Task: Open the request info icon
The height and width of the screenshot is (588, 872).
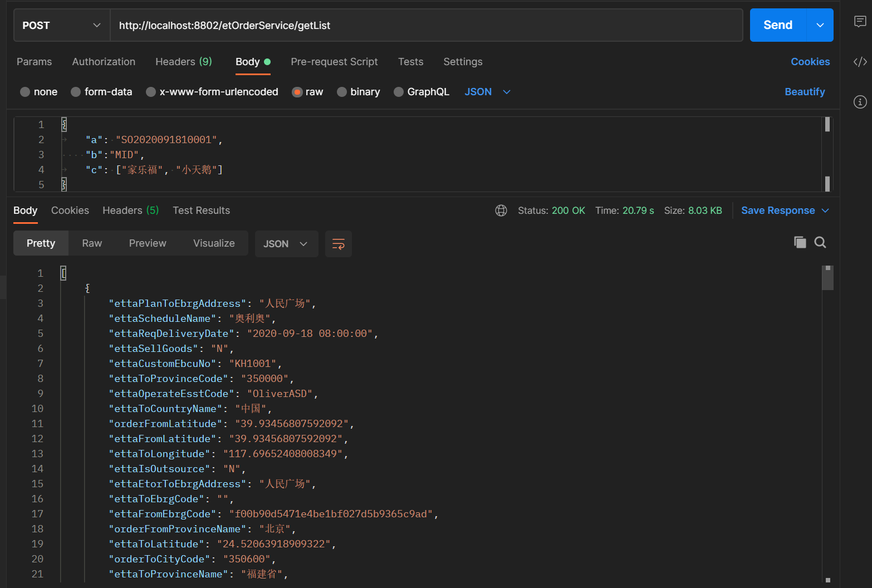Action: 860,102
